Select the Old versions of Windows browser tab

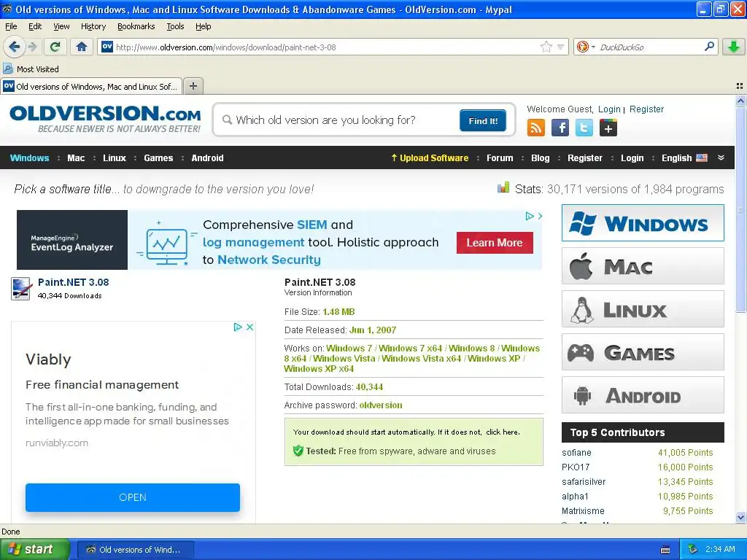pos(91,86)
